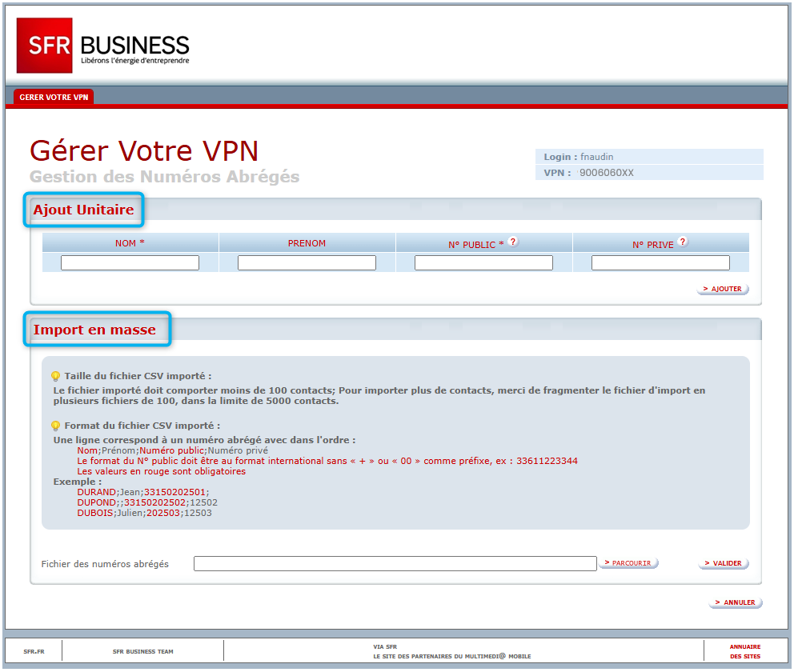Image resolution: width=794 pixels, height=672 pixels.
Task: Click the PRENOM column header
Action: point(307,243)
